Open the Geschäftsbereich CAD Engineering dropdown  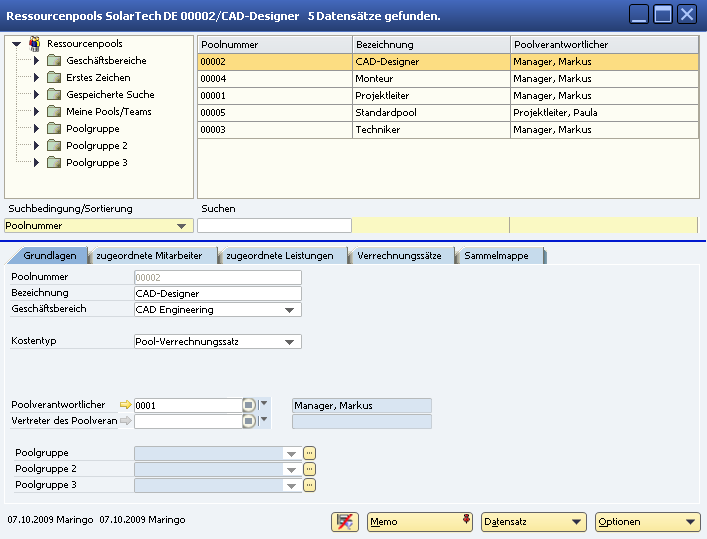click(x=290, y=310)
